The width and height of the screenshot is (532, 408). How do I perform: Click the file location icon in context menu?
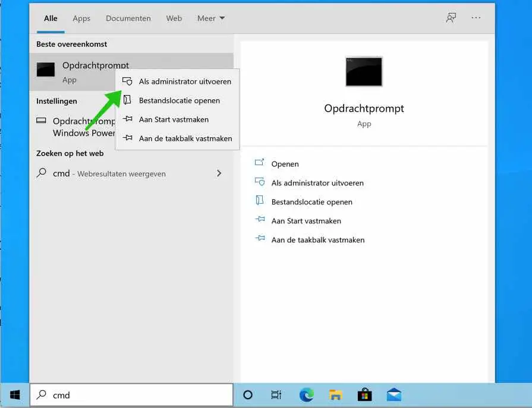pos(127,100)
